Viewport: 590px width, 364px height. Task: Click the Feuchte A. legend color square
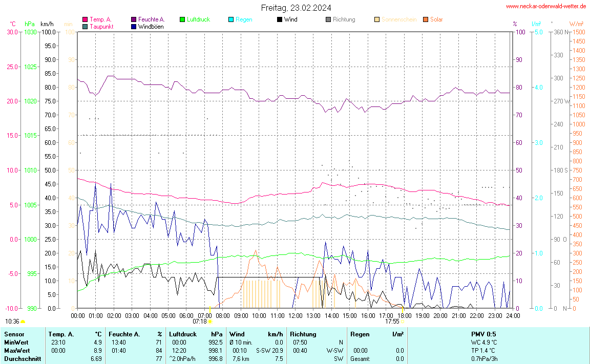pyautogui.click(x=134, y=19)
